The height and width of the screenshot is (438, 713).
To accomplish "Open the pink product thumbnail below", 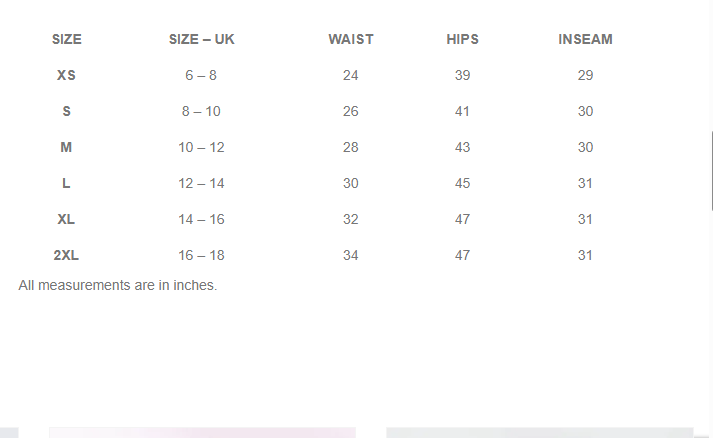I will (202, 432).
